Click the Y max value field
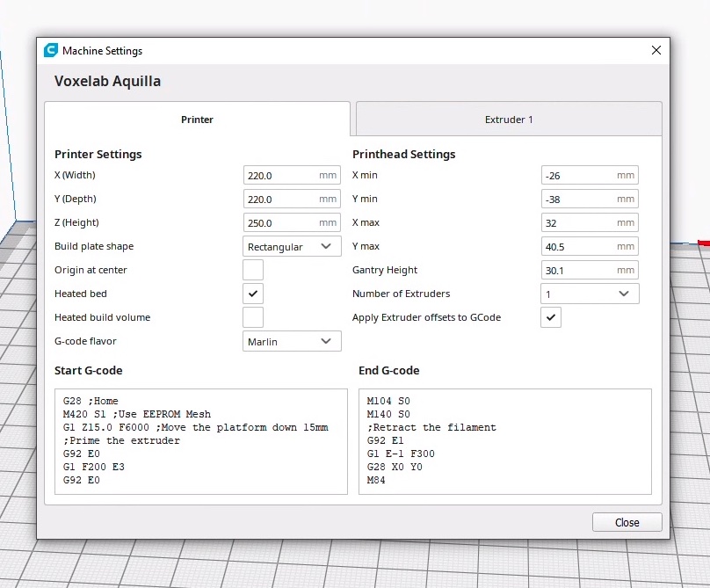The image size is (710, 588). 590,246
